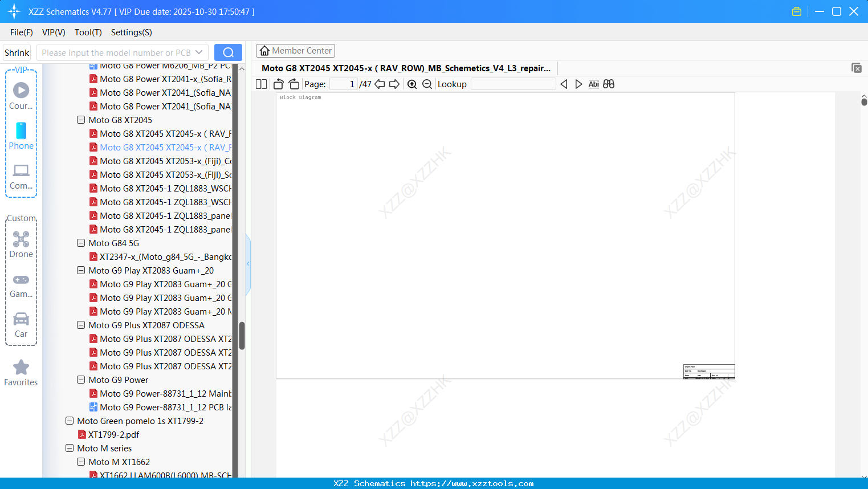Switch to Moto G8 XT2045 schematics tab
The width and height of the screenshot is (868, 489).
tap(406, 68)
